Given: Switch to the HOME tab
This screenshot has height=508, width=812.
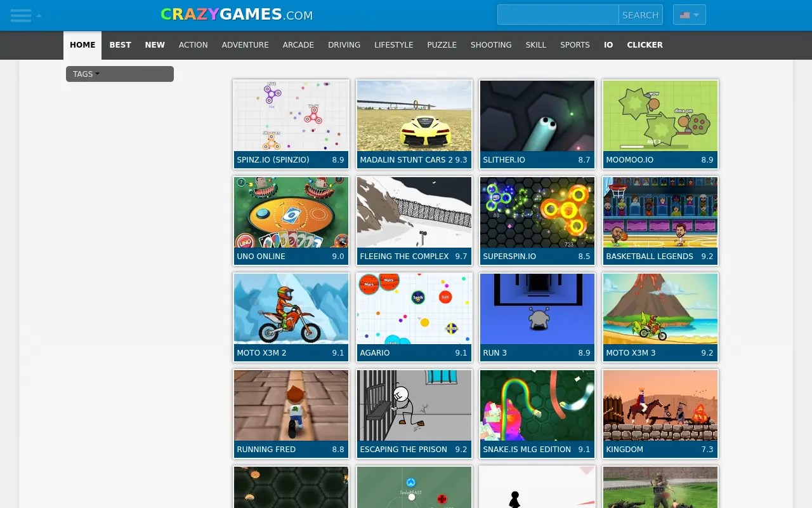Looking at the screenshot, I should (x=82, y=45).
